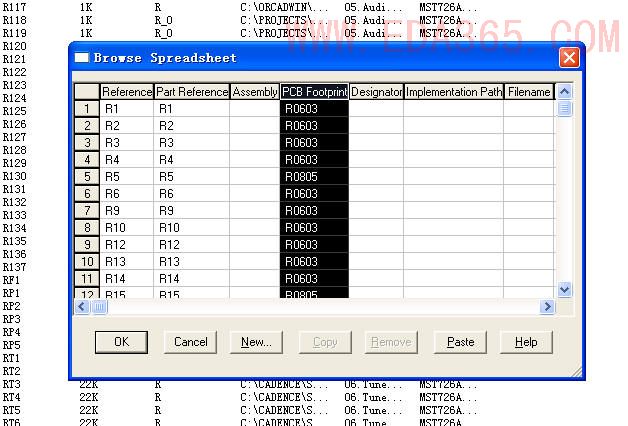Dismiss dialog with Cancel button
628x426 pixels.
(x=190, y=342)
